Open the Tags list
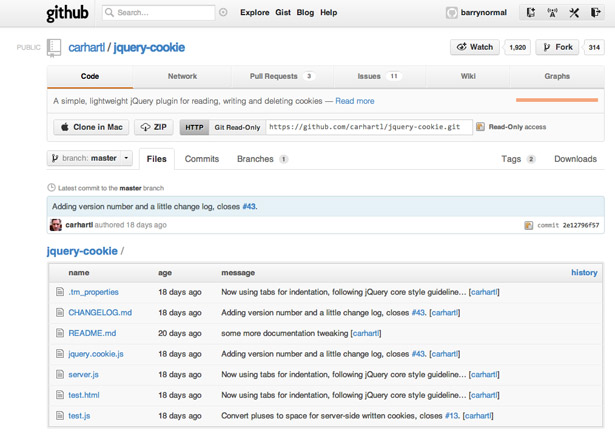 point(518,159)
